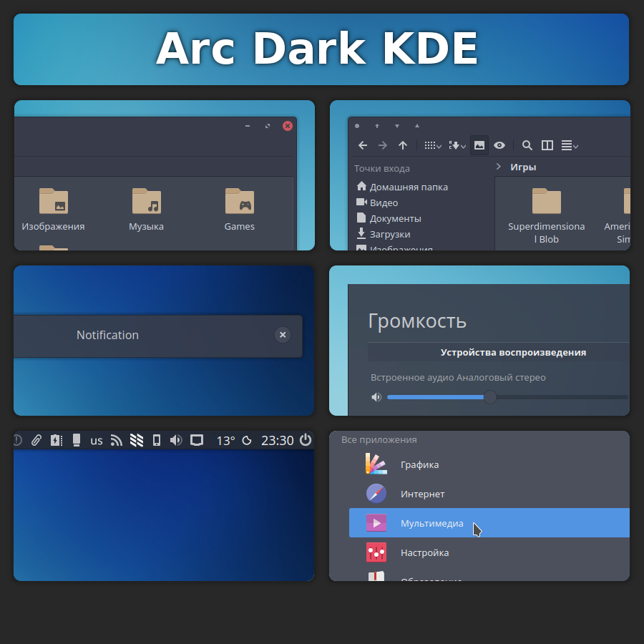Click the dot icon in Dolphin titlebar
The height and width of the screenshot is (644, 644).
pyautogui.click(x=357, y=126)
